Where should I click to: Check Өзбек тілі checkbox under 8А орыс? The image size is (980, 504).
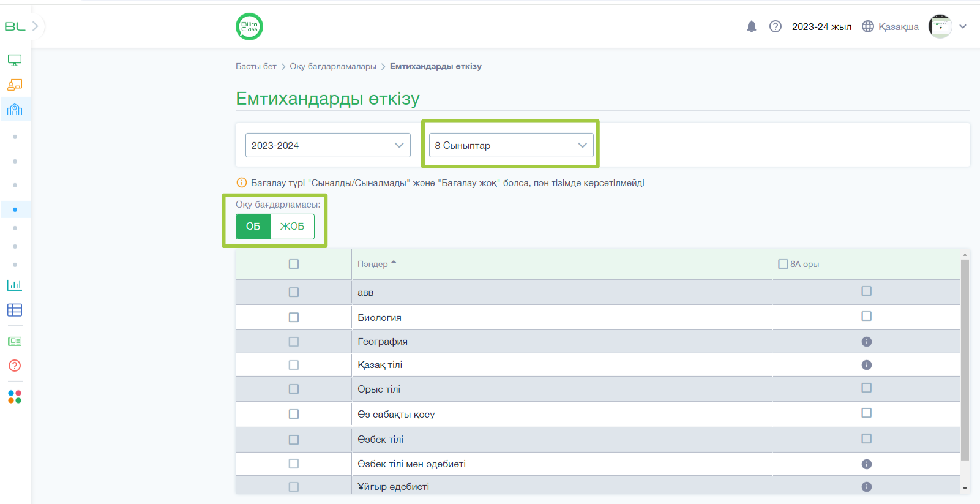click(x=866, y=438)
